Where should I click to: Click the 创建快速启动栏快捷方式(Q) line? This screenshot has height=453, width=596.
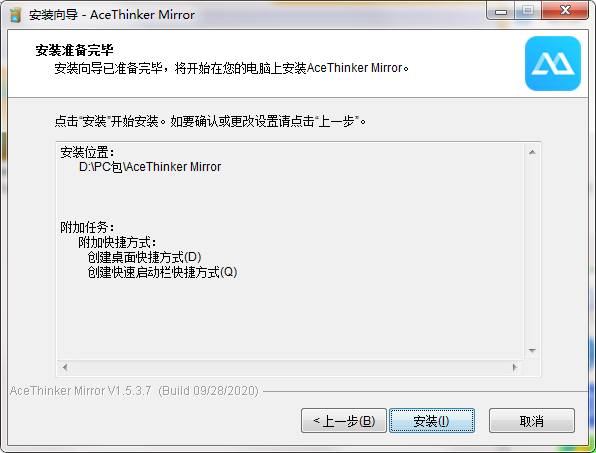pos(162,272)
